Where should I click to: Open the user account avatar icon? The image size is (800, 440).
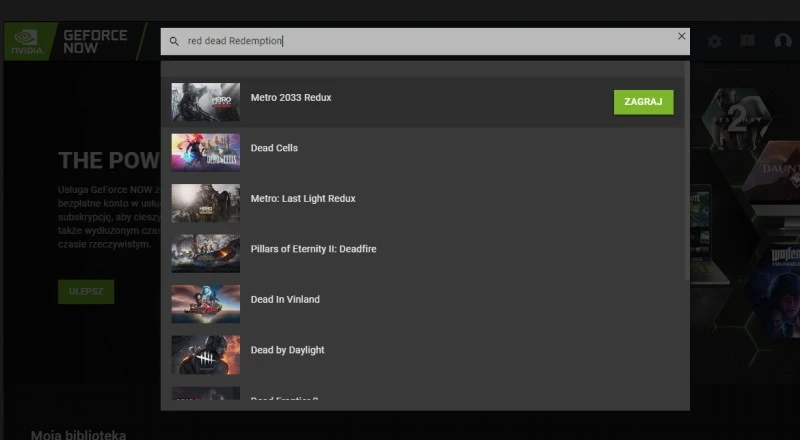pyautogui.click(x=783, y=41)
